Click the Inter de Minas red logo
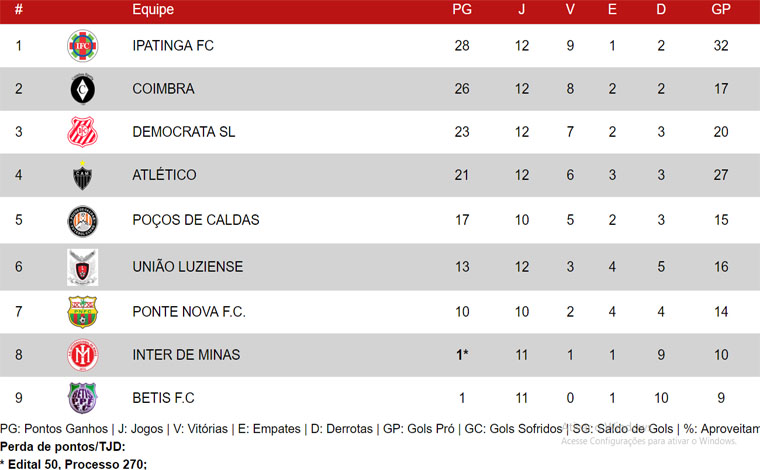This screenshot has height=470, width=760. (x=82, y=355)
